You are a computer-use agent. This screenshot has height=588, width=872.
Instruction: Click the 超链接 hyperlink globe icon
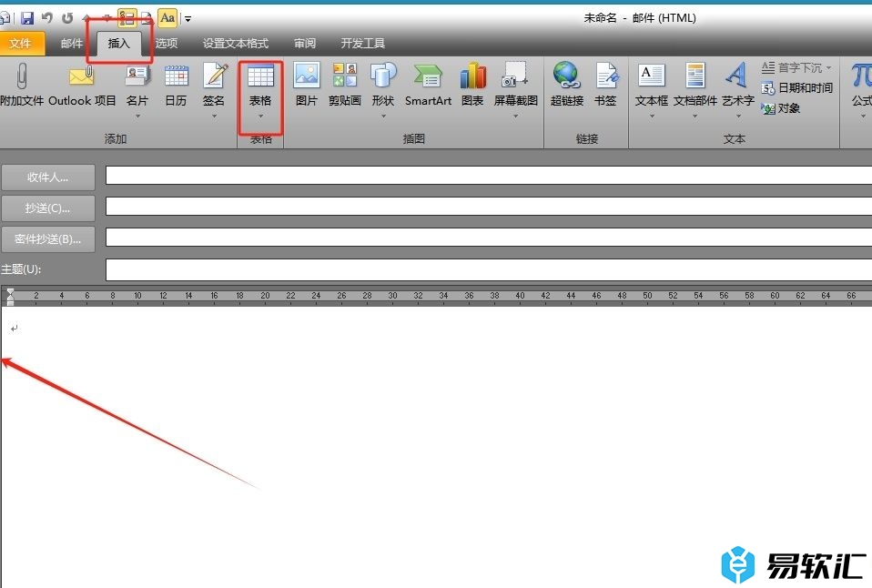[567, 76]
